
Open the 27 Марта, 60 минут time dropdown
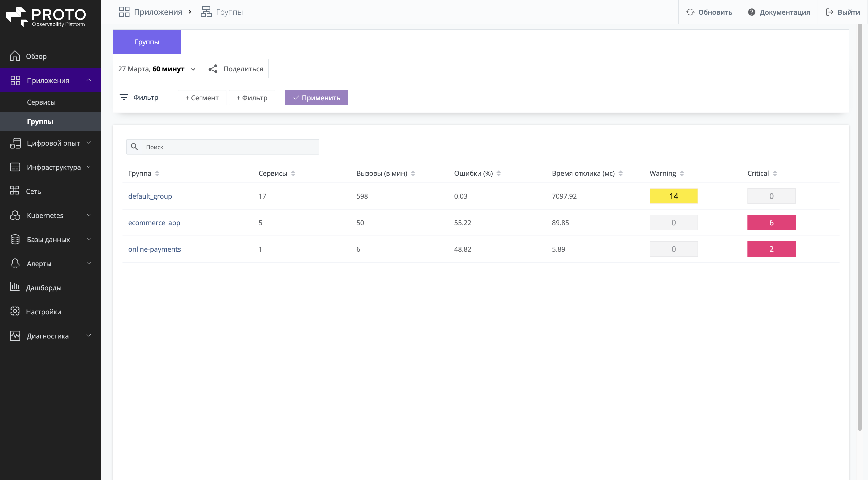[157, 69]
